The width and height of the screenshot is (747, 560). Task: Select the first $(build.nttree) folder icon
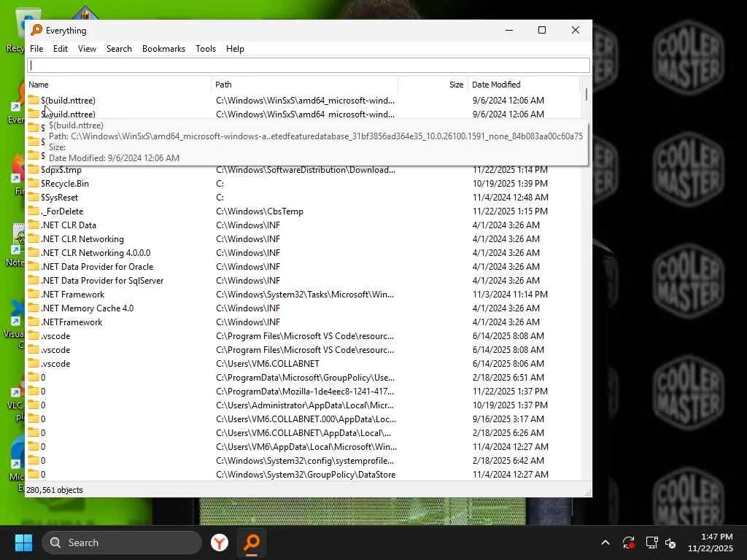[34, 100]
